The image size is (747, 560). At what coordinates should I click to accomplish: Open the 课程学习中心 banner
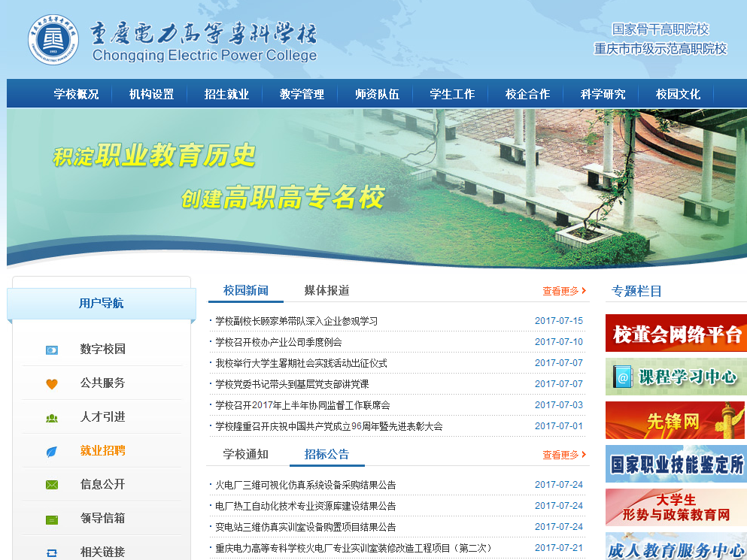(x=676, y=377)
